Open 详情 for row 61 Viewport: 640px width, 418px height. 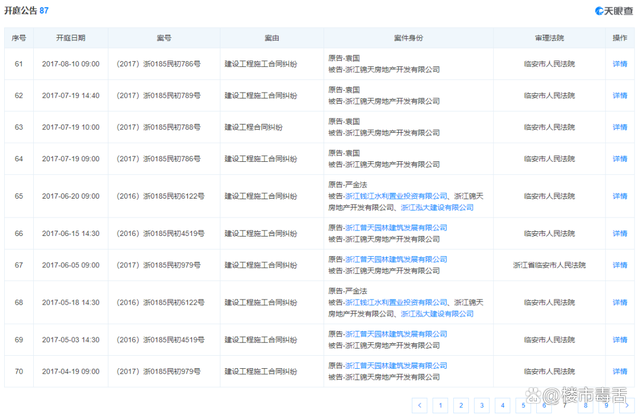(x=620, y=63)
